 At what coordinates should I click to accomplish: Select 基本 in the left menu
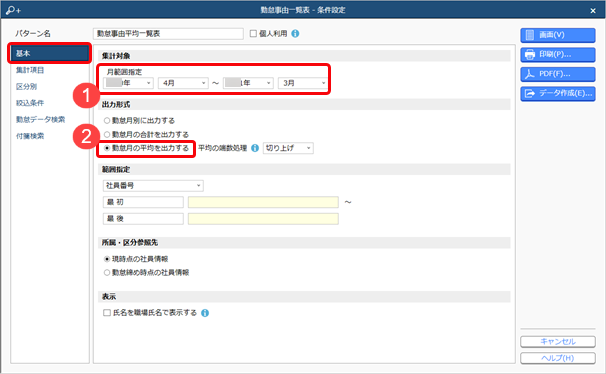click(x=50, y=53)
